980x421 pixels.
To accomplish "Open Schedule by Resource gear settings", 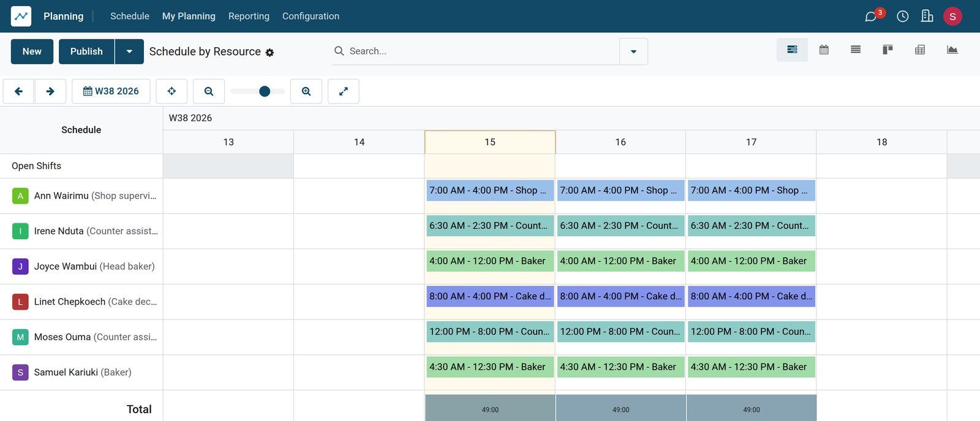I will [x=269, y=53].
